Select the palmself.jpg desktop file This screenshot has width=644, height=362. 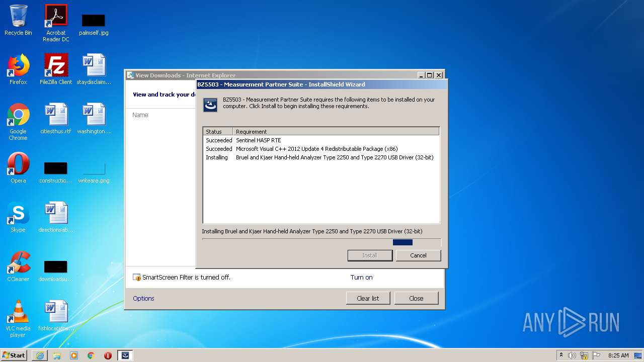pos(94,24)
